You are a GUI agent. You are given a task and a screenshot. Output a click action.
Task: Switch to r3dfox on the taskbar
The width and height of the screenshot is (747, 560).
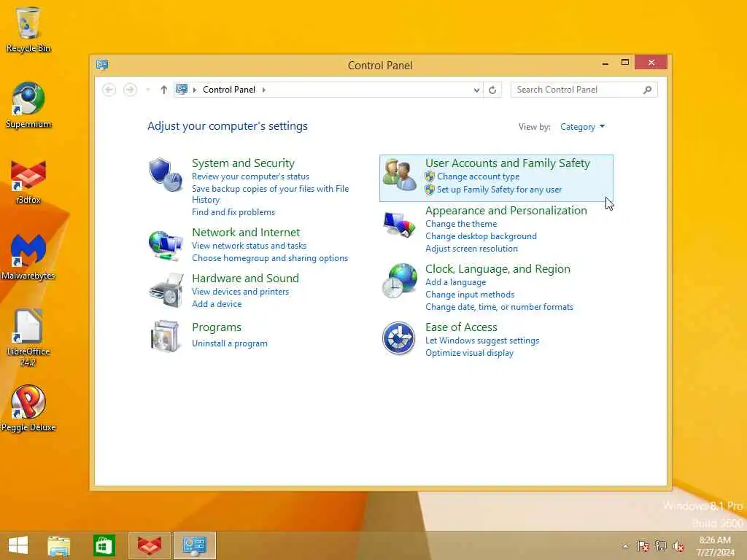pyautogui.click(x=149, y=545)
